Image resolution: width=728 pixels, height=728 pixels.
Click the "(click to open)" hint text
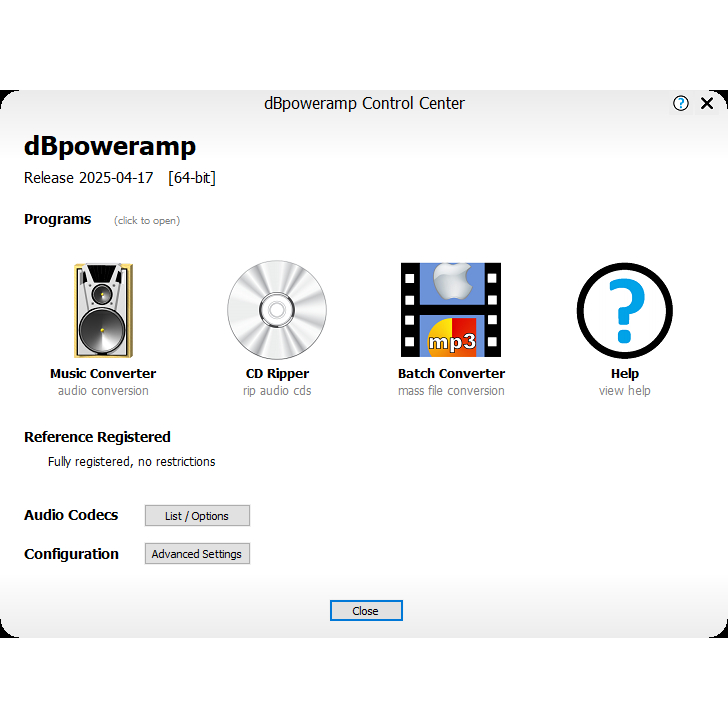[147, 221]
